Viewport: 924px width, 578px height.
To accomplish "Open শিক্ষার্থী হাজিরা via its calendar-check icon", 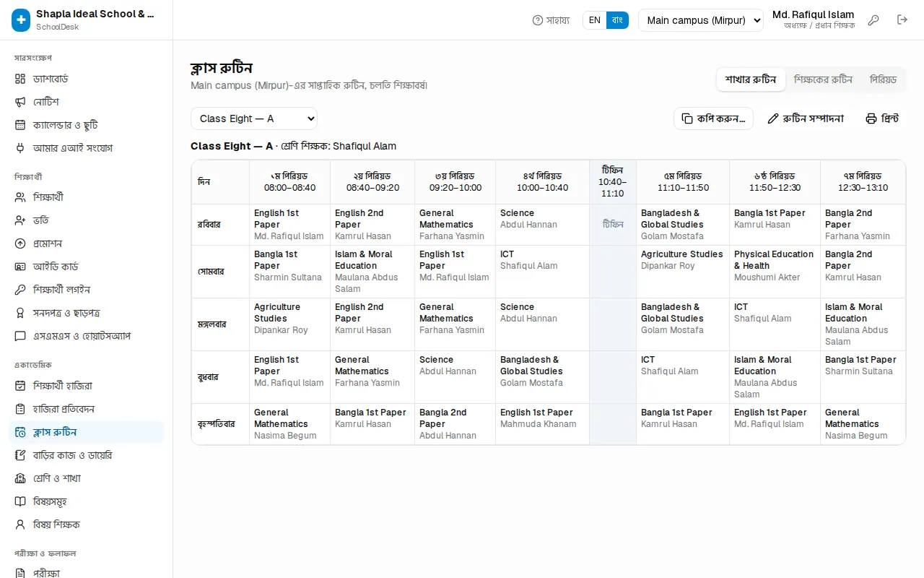I will point(20,386).
